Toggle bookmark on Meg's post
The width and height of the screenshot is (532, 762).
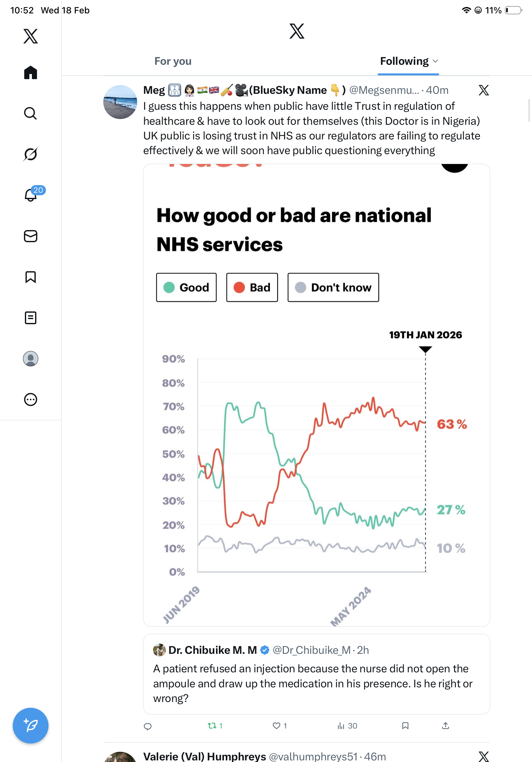click(405, 726)
